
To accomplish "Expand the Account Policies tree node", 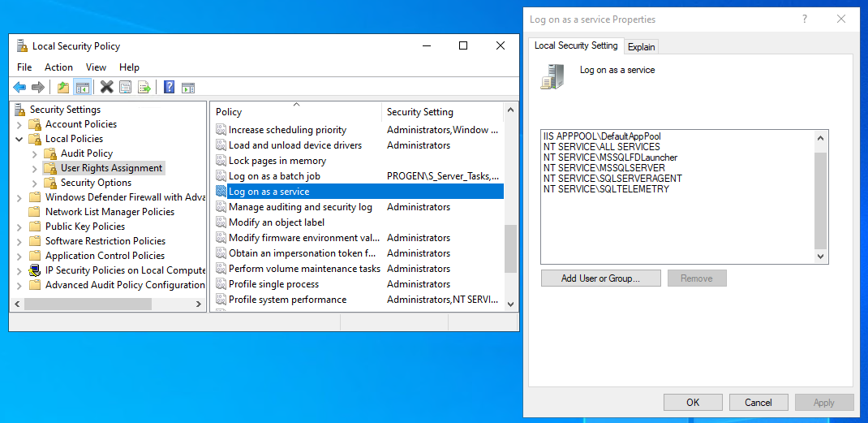I will (19, 124).
